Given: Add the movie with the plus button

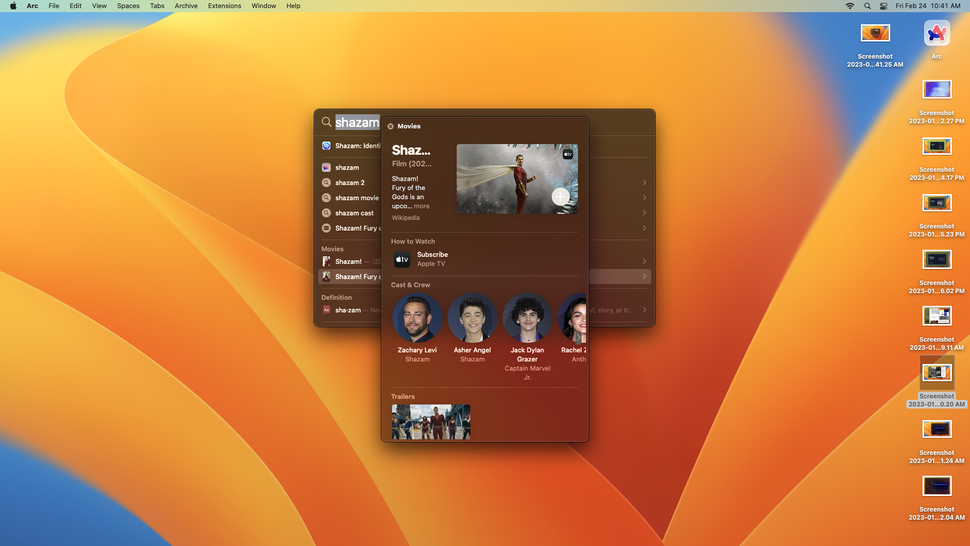Looking at the screenshot, I should pyautogui.click(x=560, y=197).
